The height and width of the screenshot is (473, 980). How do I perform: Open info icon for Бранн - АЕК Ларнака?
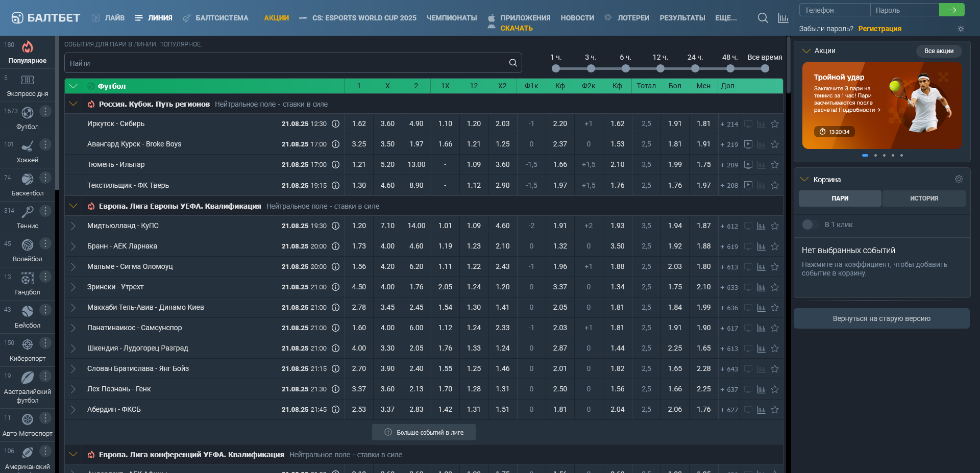[x=335, y=246]
